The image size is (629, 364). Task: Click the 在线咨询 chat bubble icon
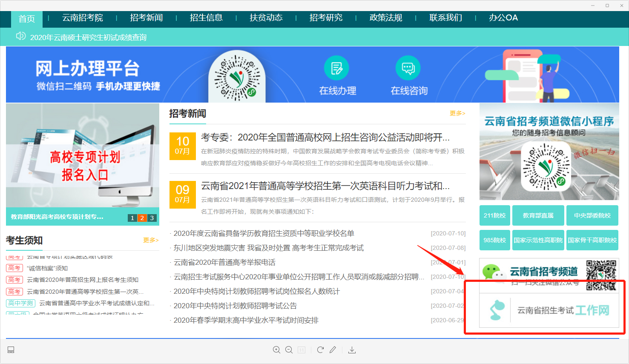tap(408, 68)
